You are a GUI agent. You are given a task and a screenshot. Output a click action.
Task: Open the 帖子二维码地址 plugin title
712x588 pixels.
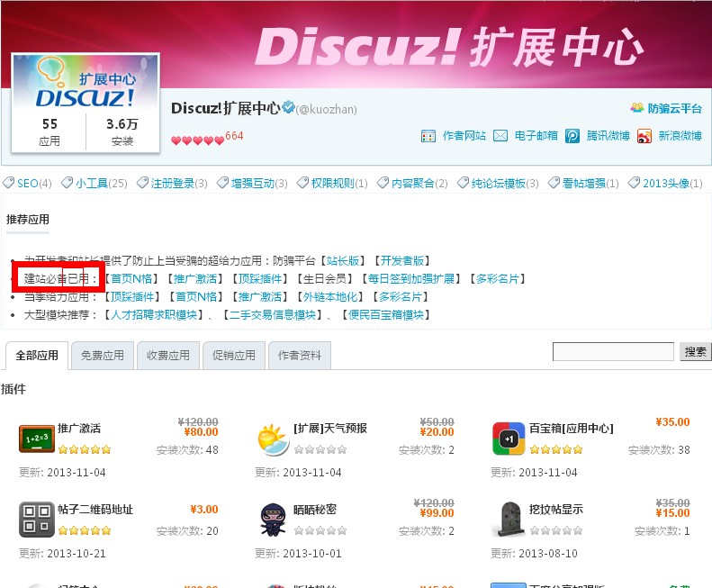[x=95, y=509]
